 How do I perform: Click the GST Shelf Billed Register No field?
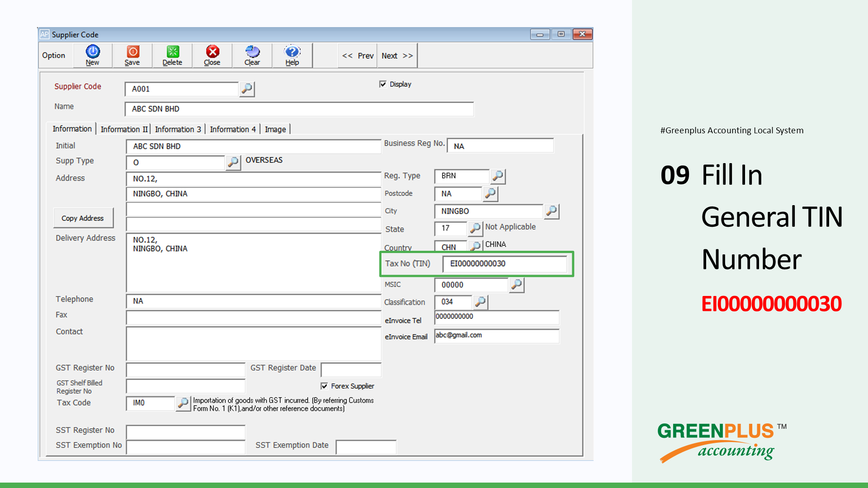pos(186,386)
